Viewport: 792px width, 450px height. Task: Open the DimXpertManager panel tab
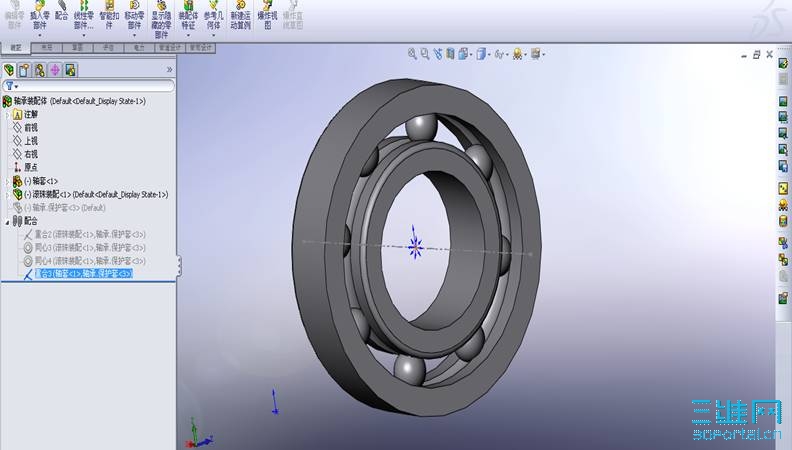pos(55,70)
